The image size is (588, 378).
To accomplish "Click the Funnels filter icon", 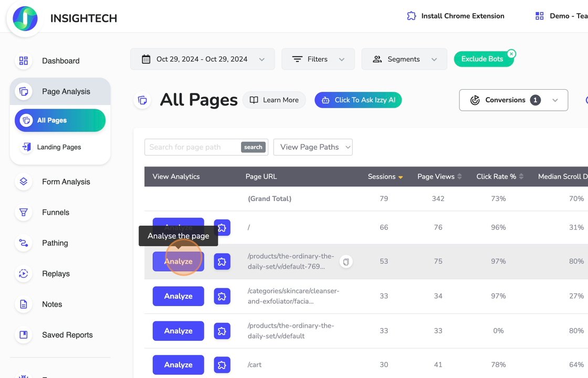I will 24,212.
